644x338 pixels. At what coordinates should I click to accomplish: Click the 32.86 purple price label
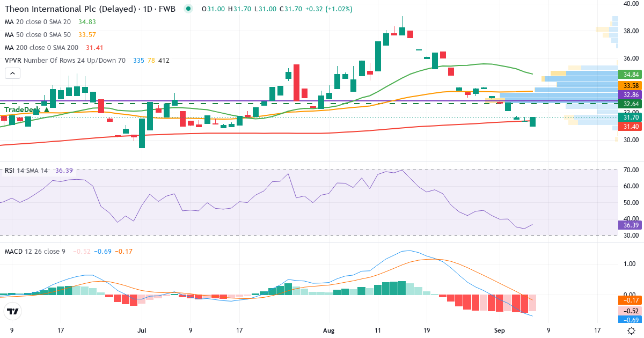[x=631, y=94]
